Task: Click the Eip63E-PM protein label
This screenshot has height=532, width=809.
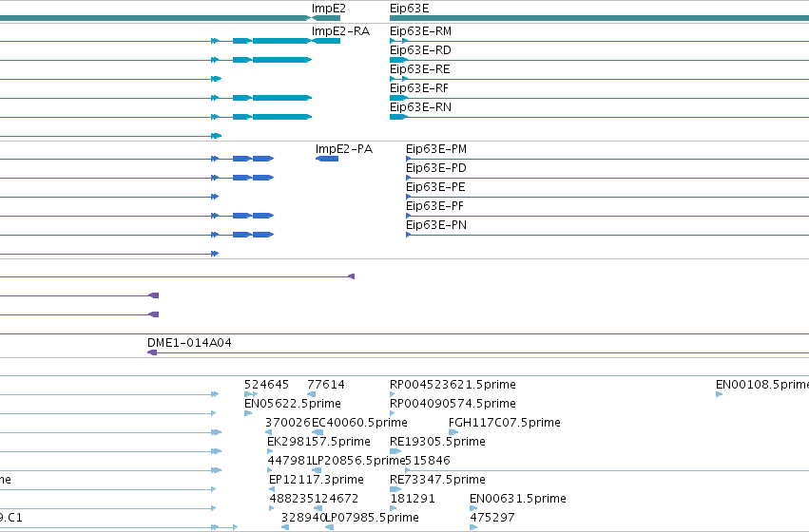Action: [x=436, y=149]
